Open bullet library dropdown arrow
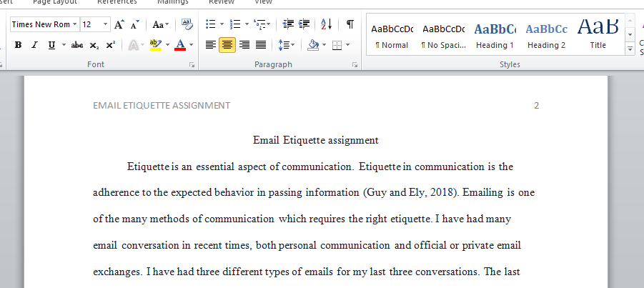Viewport: 644px width, 288px height. (x=222, y=24)
